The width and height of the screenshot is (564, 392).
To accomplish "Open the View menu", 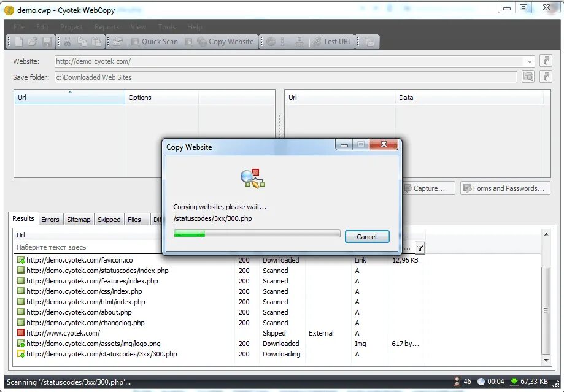I will pyautogui.click(x=138, y=27).
